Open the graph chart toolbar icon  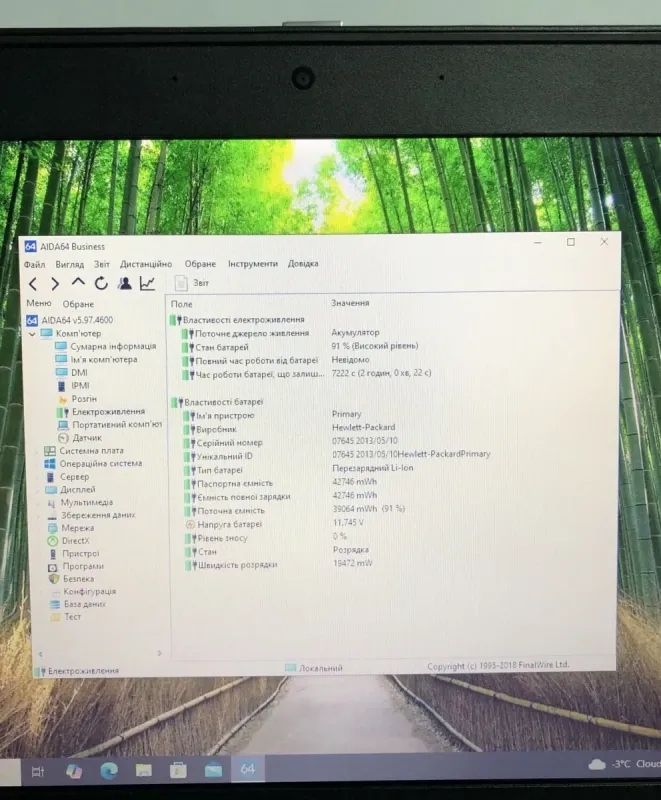[x=148, y=283]
